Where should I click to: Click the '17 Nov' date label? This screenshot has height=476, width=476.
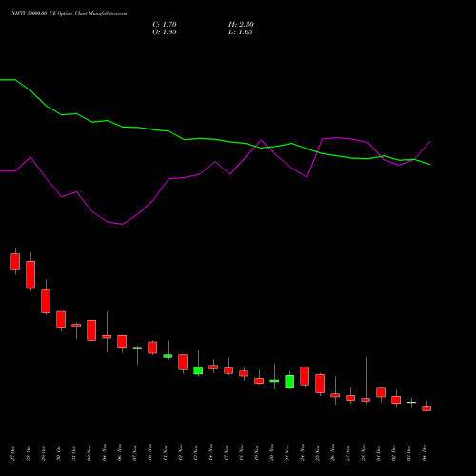[x=227, y=452]
